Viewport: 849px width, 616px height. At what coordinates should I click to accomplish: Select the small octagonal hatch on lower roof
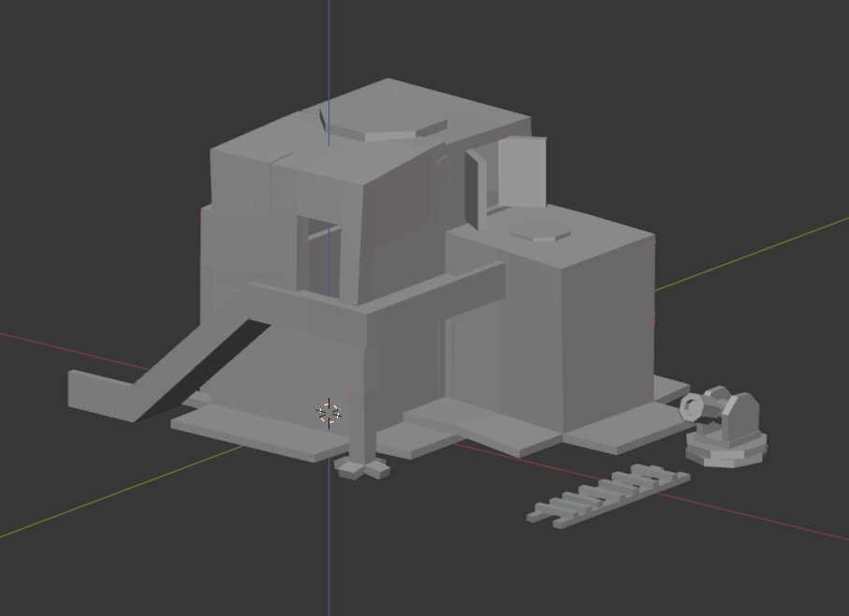(540, 230)
